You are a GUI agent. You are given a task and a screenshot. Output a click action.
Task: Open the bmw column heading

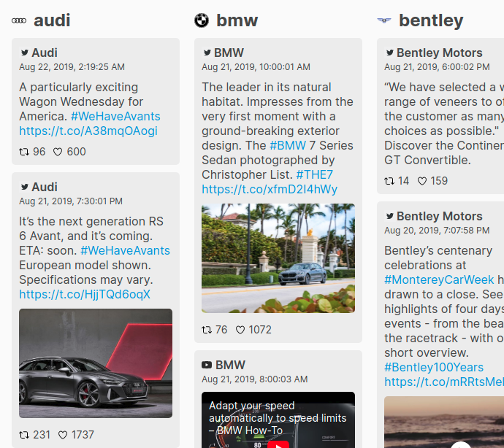pyautogui.click(x=237, y=20)
